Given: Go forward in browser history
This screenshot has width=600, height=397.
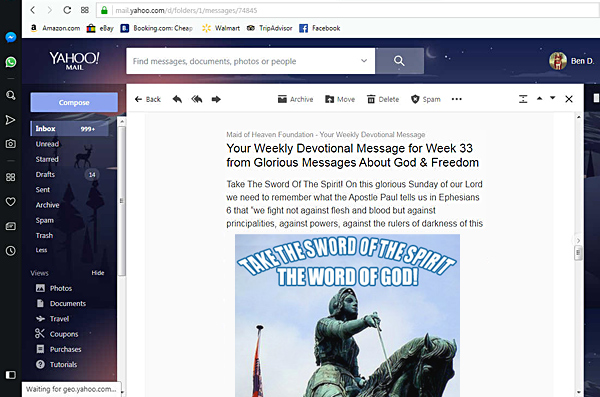Looking at the screenshot, I should [50, 10].
